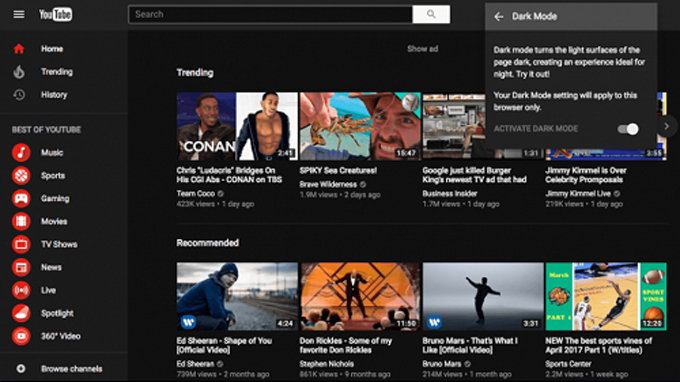Play the Bruno Mars video thumbnail
The width and height of the screenshot is (680, 382).
click(483, 297)
